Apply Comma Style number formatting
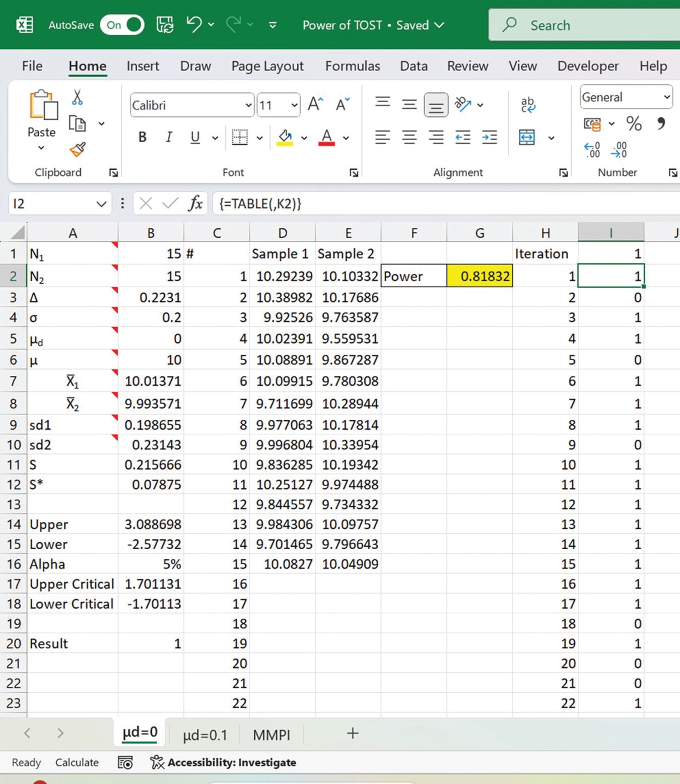This screenshot has height=784, width=680. click(x=660, y=124)
